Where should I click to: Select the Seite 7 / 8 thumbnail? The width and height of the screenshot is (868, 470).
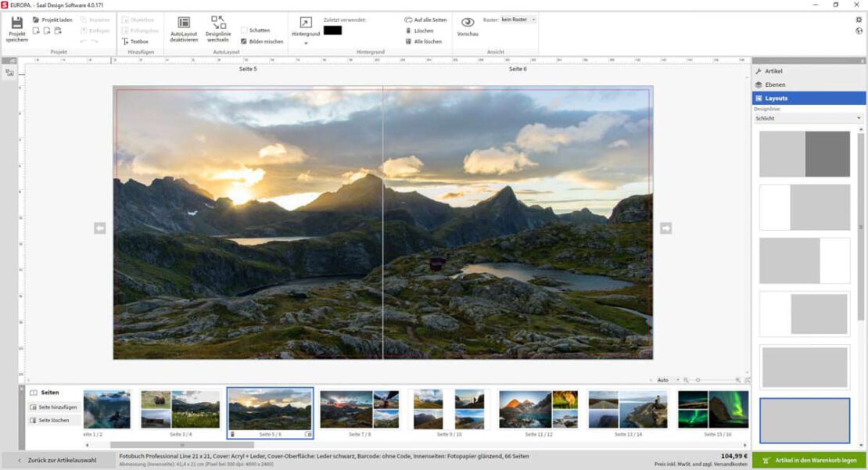point(359,410)
